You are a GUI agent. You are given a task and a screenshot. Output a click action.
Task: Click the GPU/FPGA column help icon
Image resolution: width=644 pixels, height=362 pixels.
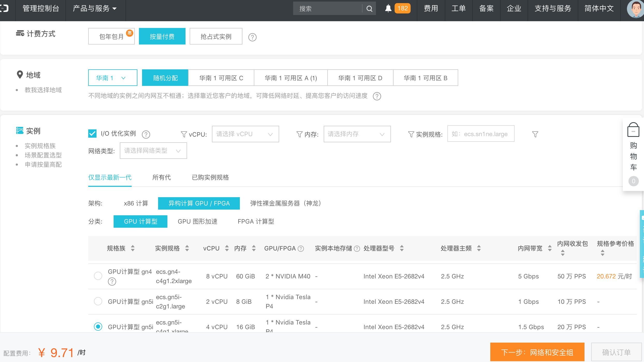(301, 249)
